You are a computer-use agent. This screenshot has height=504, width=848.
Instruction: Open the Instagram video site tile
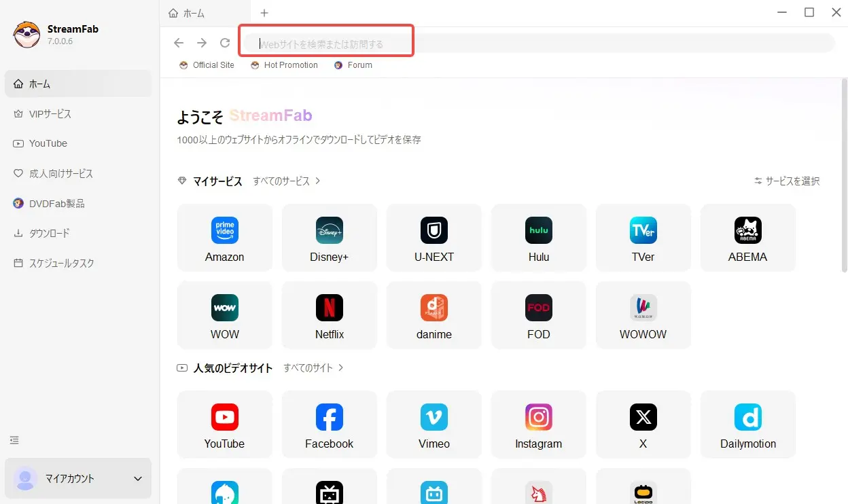point(538,425)
